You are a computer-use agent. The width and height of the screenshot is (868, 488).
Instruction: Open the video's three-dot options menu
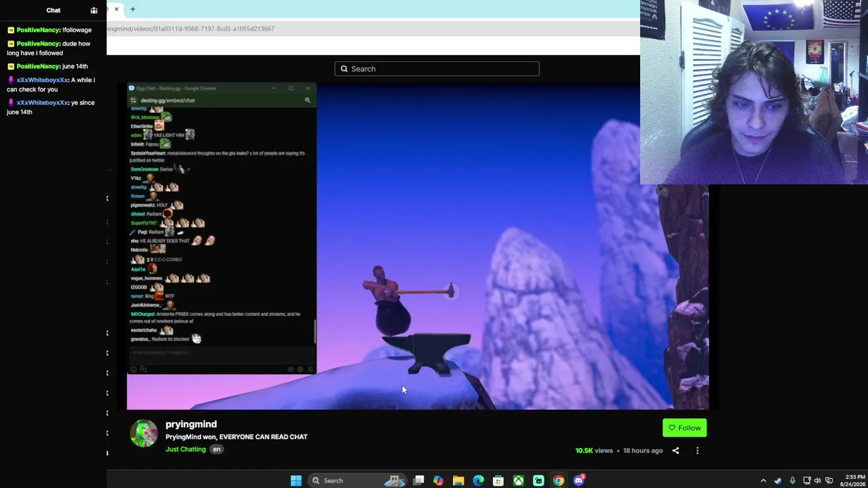click(697, 451)
